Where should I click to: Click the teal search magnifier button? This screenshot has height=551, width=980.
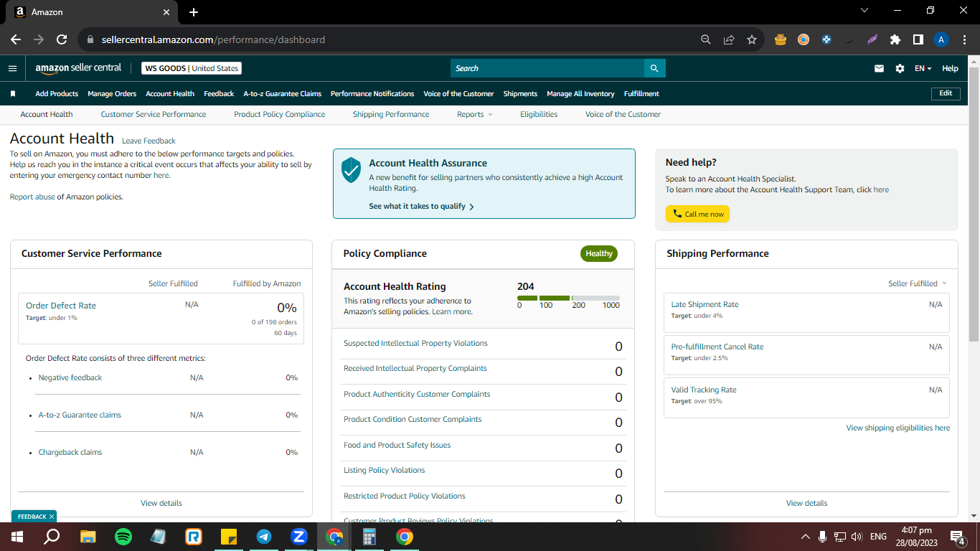[x=654, y=68]
